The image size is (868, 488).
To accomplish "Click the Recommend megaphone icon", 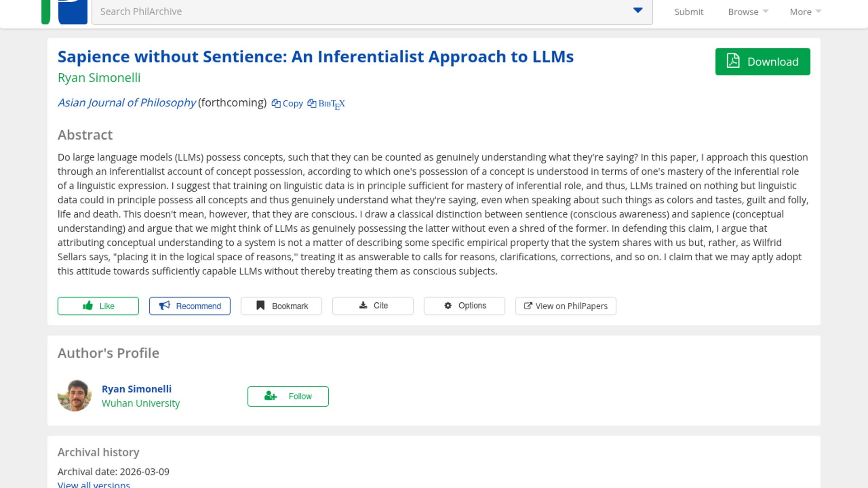I will [x=165, y=305].
